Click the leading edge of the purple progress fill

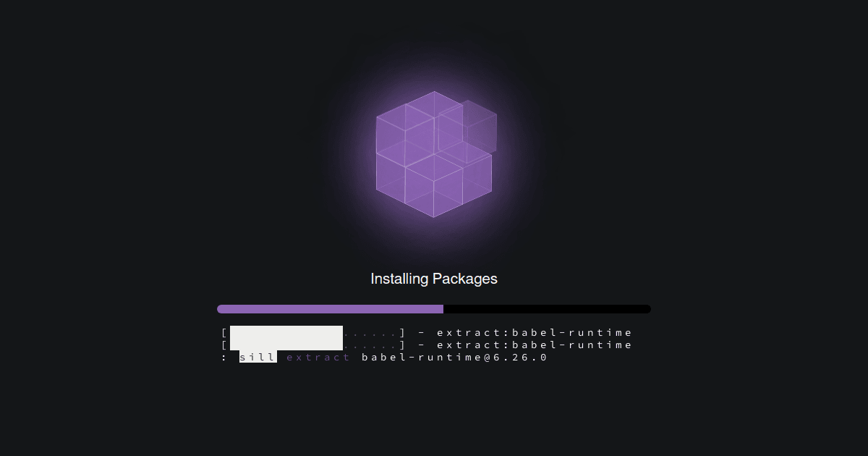pyautogui.click(x=443, y=309)
